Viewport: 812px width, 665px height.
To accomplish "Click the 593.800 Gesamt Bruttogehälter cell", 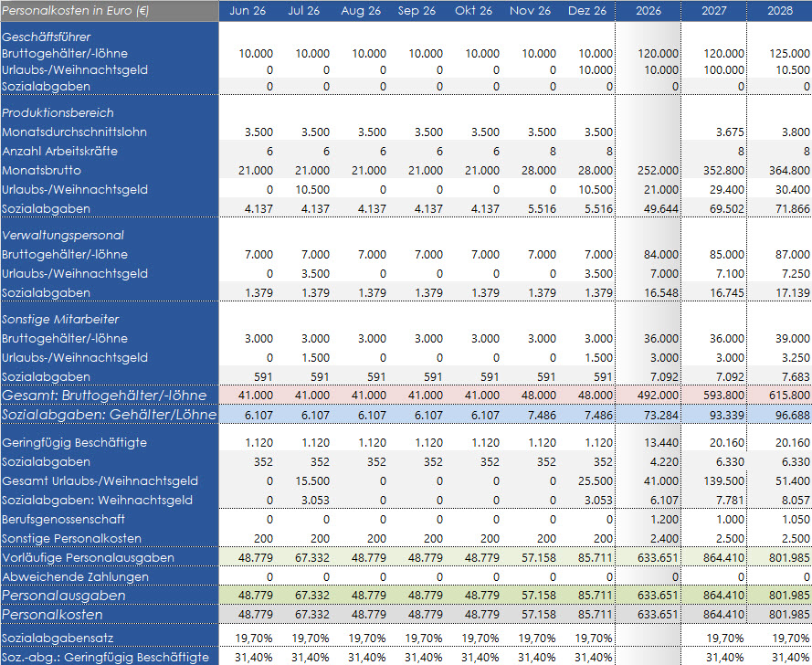I will [723, 396].
